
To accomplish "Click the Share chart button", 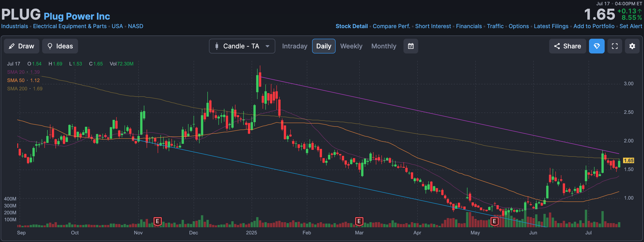I will pos(568,46).
